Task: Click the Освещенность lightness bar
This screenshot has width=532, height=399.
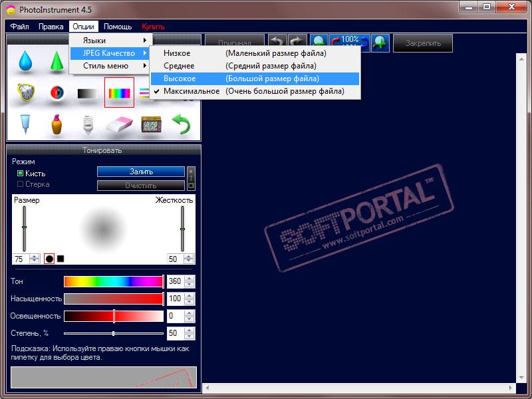Action: (x=114, y=317)
